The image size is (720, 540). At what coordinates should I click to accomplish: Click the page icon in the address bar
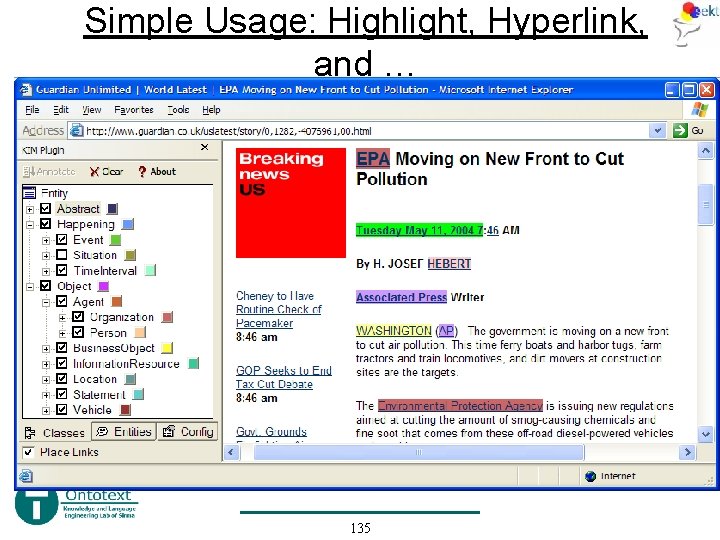pos(76,131)
